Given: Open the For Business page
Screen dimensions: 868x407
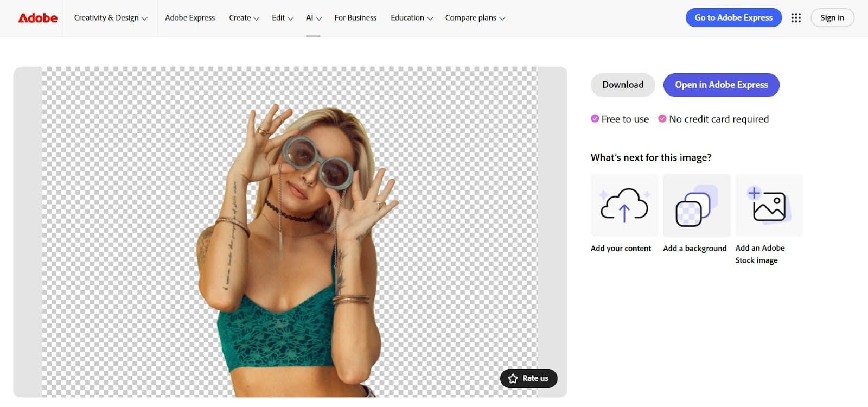Looking at the screenshot, I should 355,18.
